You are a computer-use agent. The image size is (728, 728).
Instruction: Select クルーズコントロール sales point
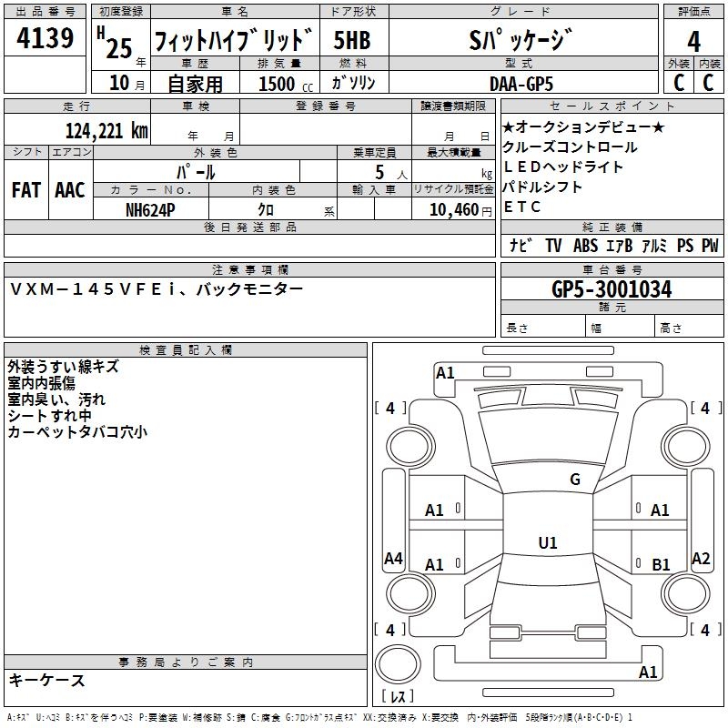(570, 147)
